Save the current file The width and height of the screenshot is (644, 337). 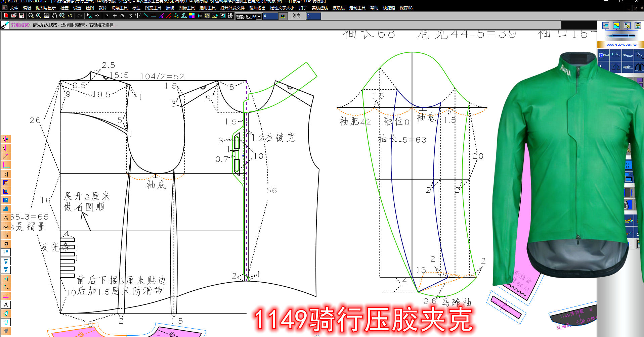click(x=22, y=16)
